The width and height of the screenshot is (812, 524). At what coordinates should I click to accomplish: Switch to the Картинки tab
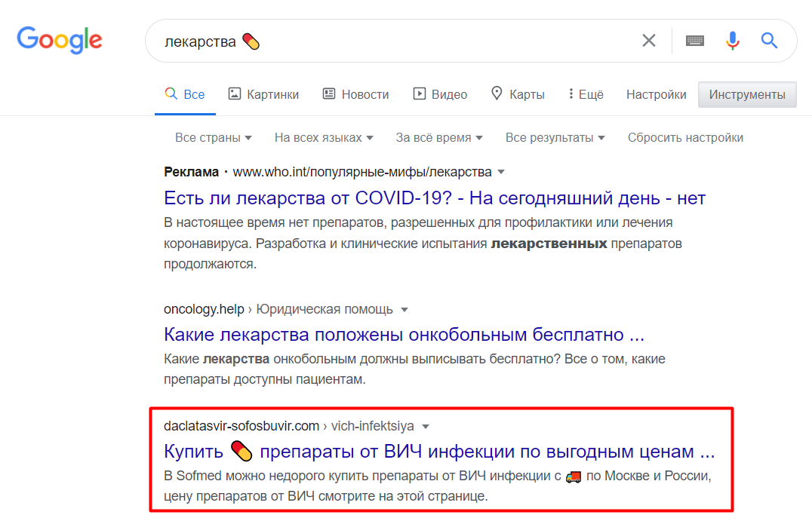click(x=263, y=94)
